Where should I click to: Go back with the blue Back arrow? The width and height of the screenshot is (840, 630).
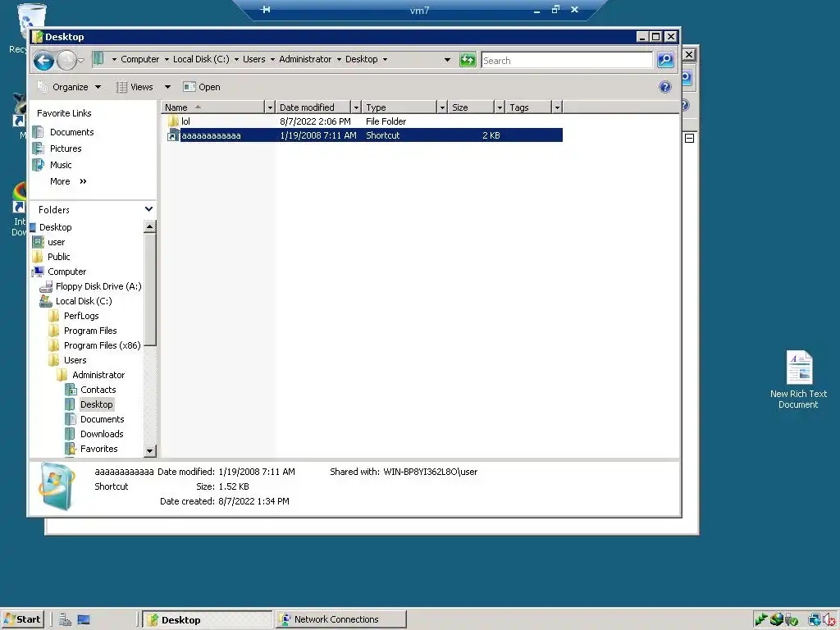pos(44,60)
